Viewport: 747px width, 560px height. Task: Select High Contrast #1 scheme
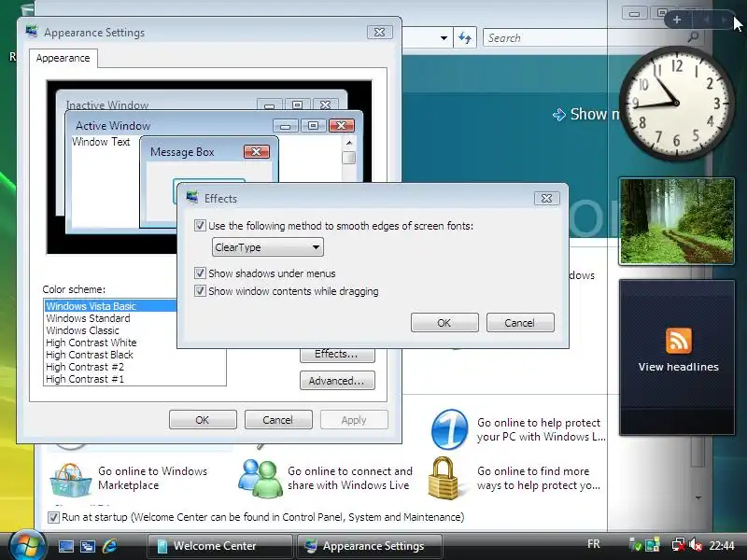point(85,379)
